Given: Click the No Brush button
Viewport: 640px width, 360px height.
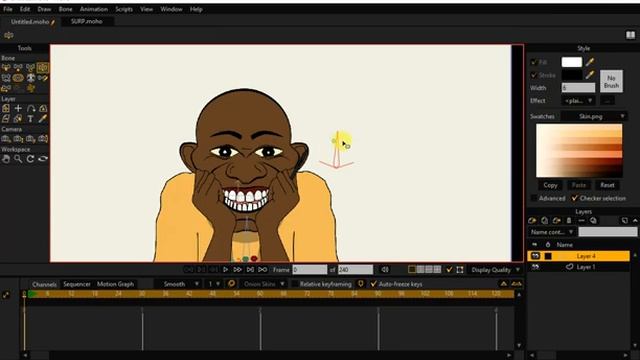Looking at the screenshot, I should tap(611, 81).
